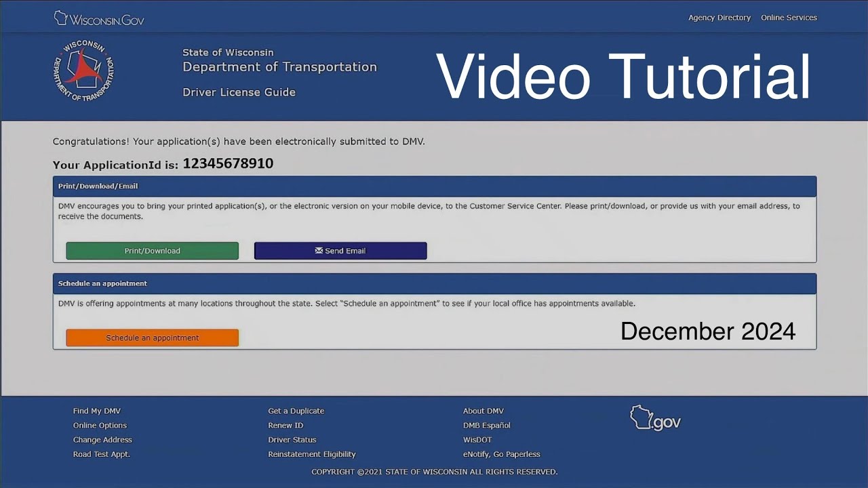Open the Driver Status footer link
The width and height of the screenshot is (868, 488).
pos(292,440)
